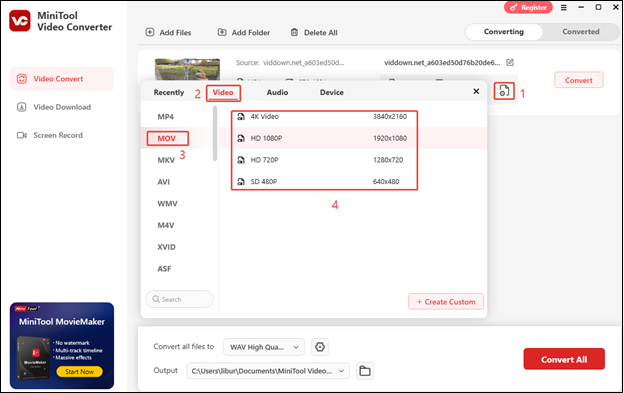Click the Add Files plus icon
This screenshot has height=393, width=624.
pos(150,32)
